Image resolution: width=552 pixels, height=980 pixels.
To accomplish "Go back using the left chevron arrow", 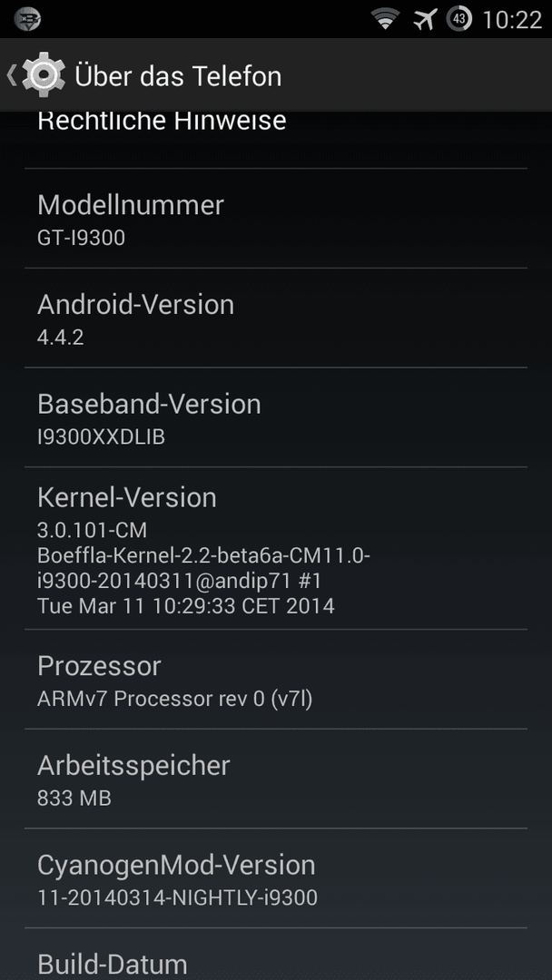I will (11, 75).
